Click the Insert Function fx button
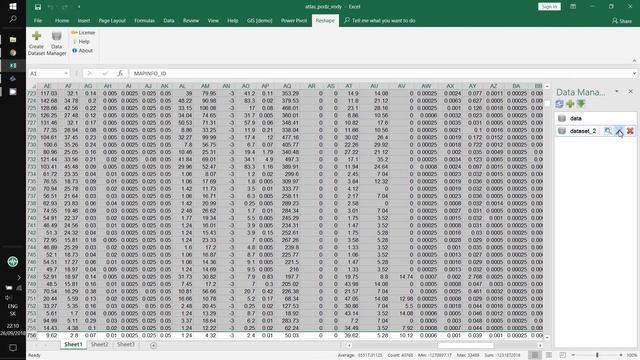Screen dimensions: 640x360 coord(120,73)
